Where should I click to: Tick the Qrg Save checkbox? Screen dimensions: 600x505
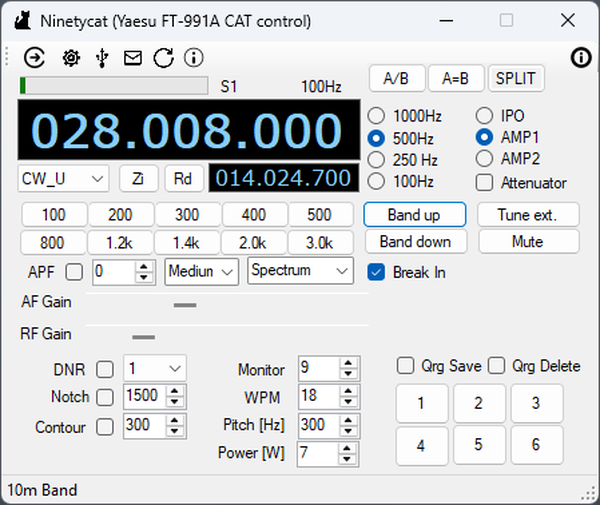coord(406,365)
